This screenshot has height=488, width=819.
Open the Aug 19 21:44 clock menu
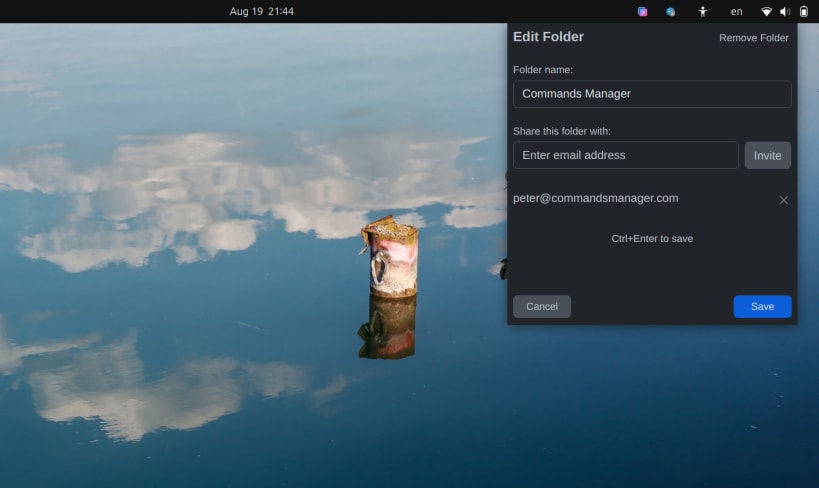[262, 11]
